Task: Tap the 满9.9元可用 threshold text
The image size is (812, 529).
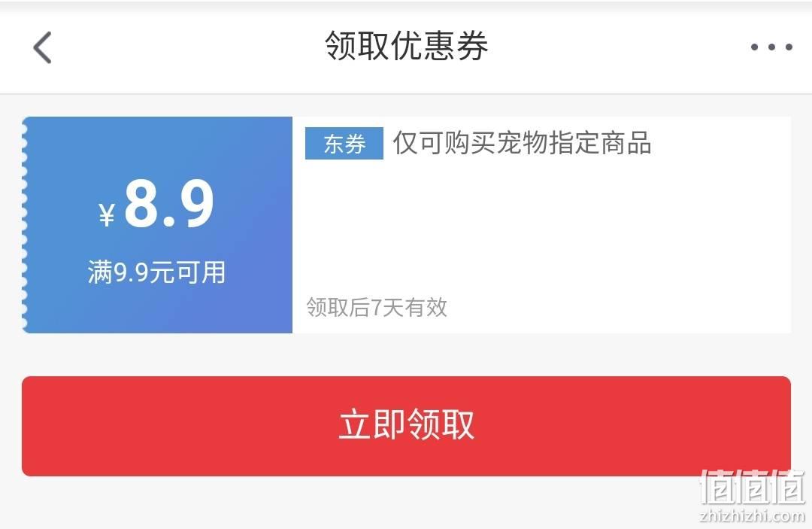Action: [157, 272]
